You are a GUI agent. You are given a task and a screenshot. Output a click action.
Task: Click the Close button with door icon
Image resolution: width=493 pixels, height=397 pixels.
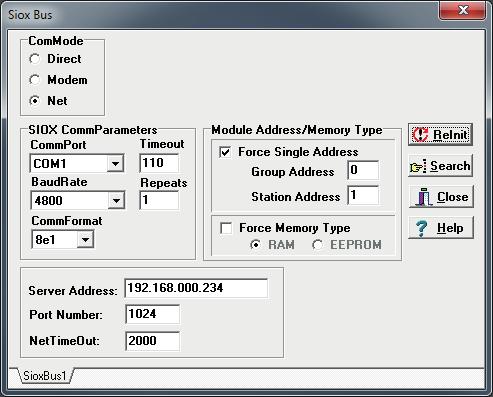pos(441,197)
